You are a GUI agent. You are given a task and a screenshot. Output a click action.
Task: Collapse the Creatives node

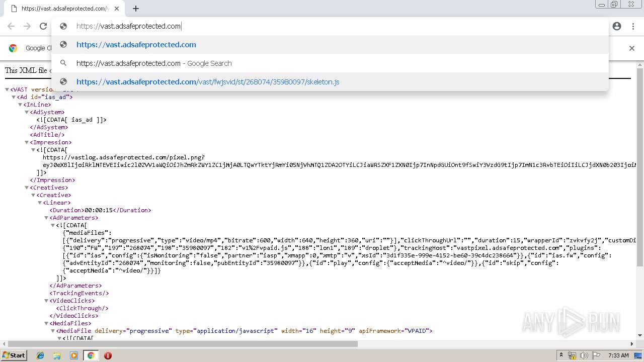[27, 188]
